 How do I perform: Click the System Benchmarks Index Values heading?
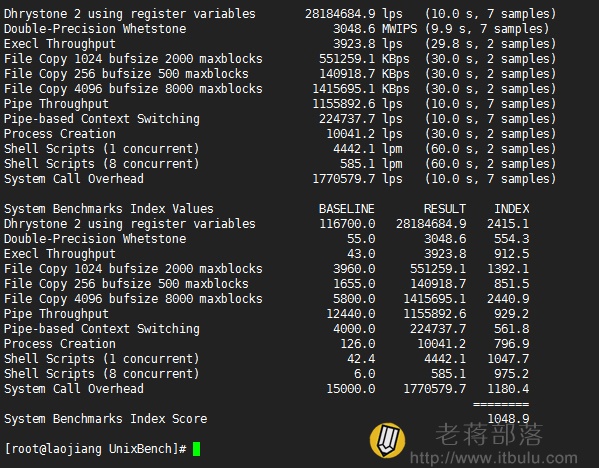108,209
